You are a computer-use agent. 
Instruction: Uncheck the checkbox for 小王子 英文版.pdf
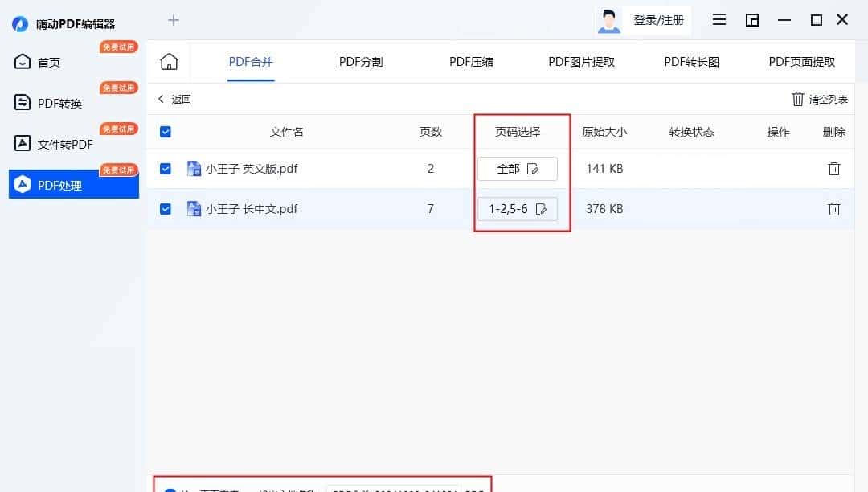coord(166,169)
